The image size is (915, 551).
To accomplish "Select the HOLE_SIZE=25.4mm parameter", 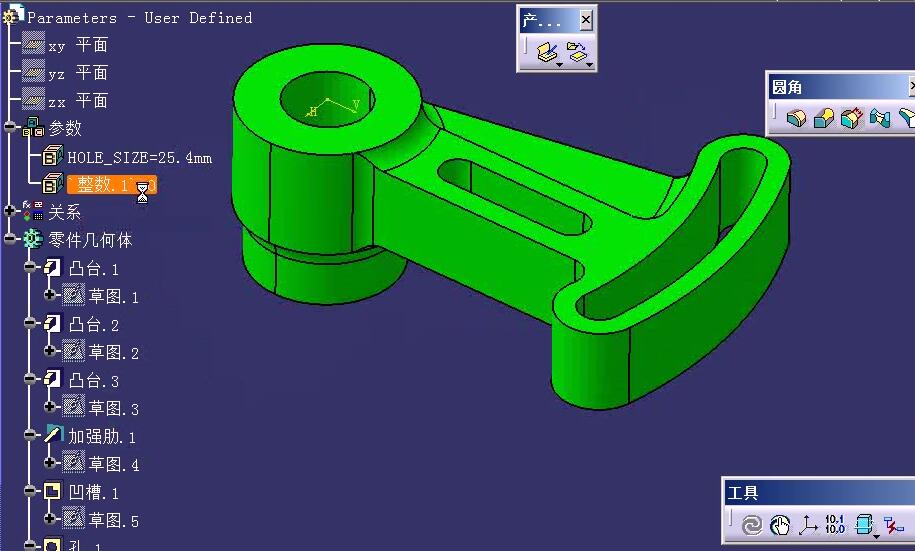I will click(x=139, y=158).
